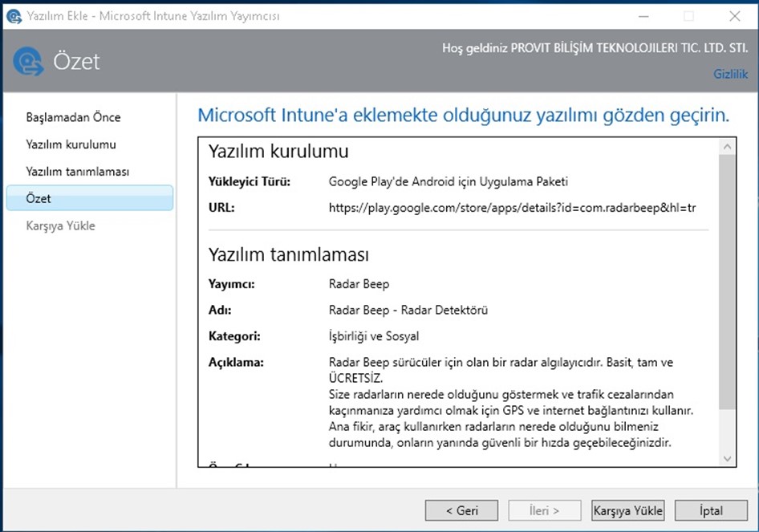759x532 pixels.
Task: Click the summary scrollbar up arrow
Action: pyautogui.click(x=727, y=146)
